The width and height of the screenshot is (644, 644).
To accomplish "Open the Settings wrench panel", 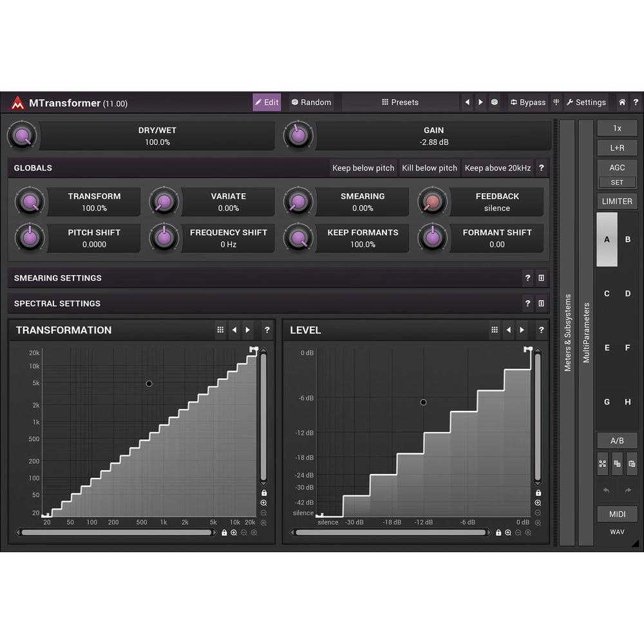I will 586,102.
